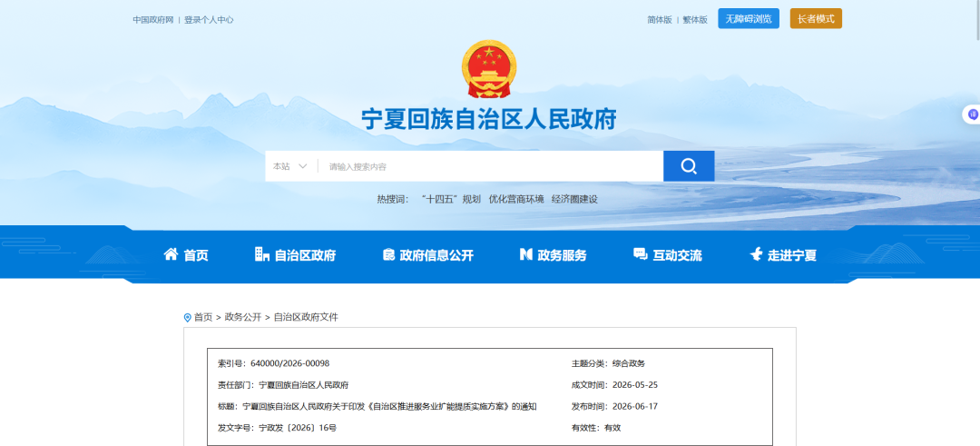Click hot search term 经济圈建设
The width and height of the screenshot is (980, 446).
coord(575,200)
